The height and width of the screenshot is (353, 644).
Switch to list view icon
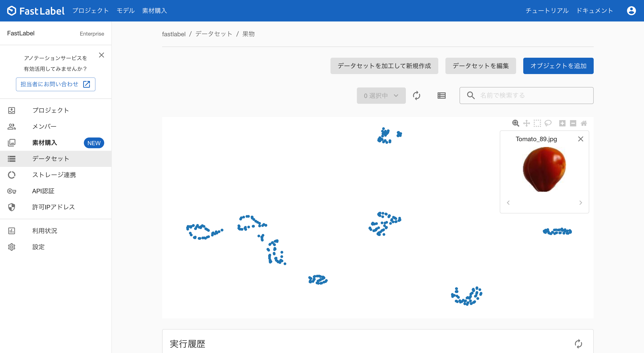tap(441, 96)
